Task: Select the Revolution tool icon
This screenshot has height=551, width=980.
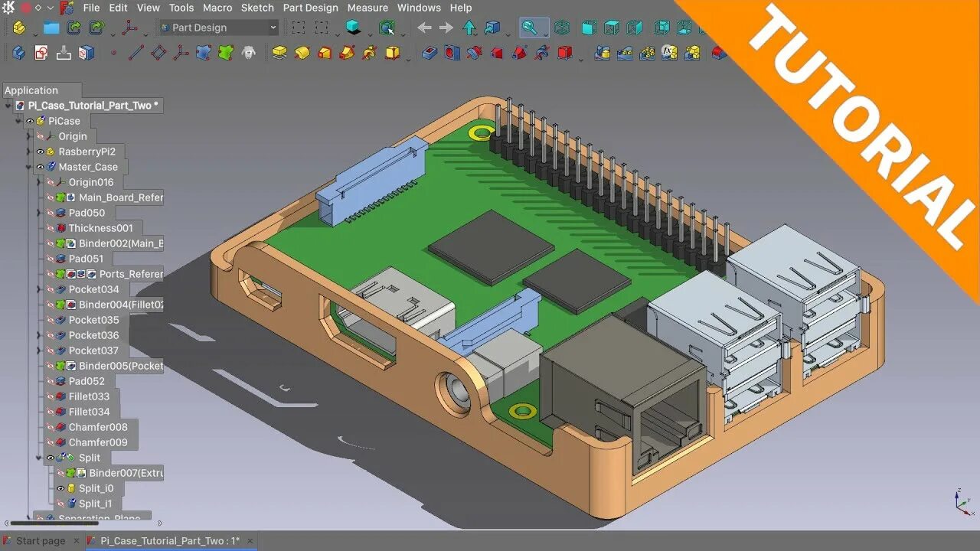Action: coord(302,53)
